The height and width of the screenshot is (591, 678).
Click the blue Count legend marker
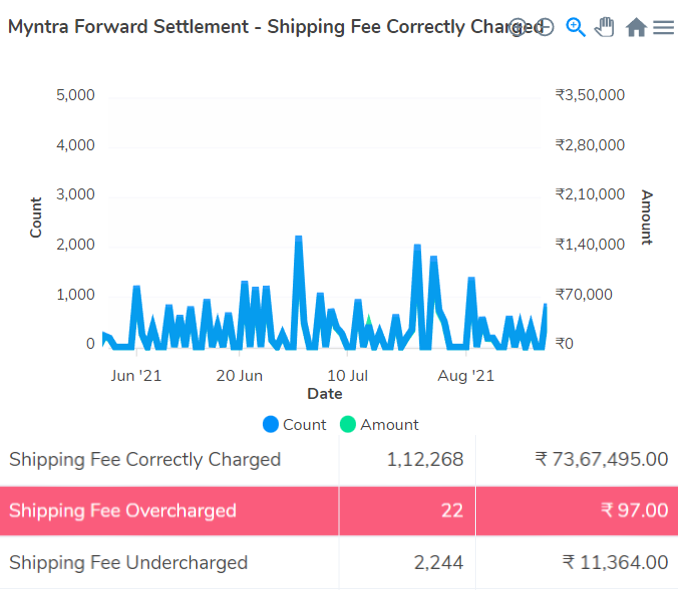click(x=271, y=424)
